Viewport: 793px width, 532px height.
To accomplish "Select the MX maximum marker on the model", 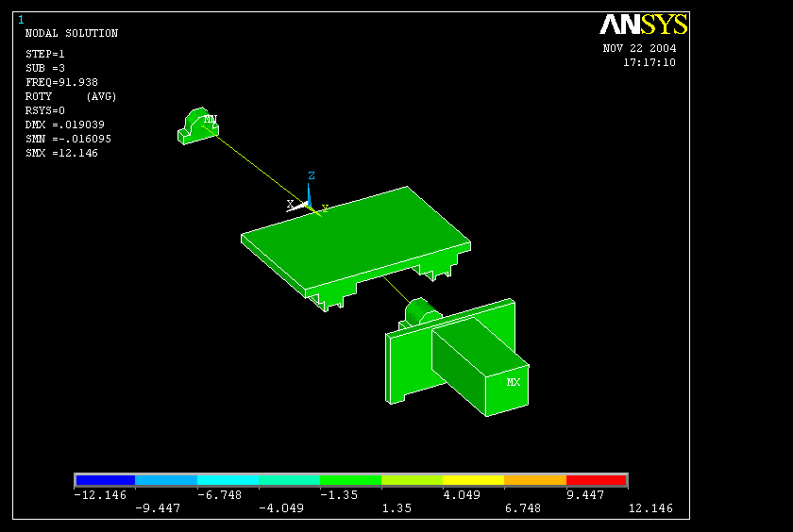I will (514, 382).
